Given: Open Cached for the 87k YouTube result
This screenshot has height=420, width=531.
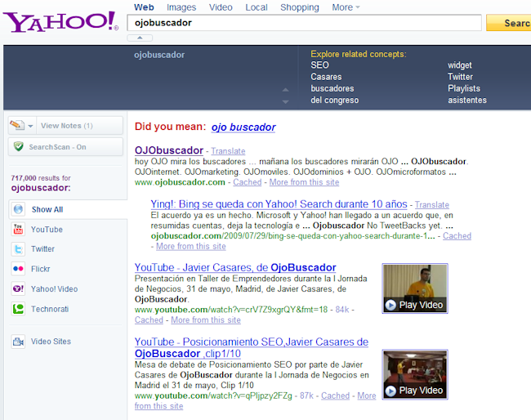Looking at the screenshot, I should tap(335, 395).
